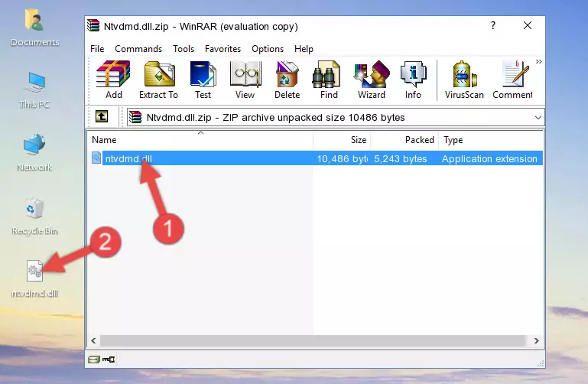Screen dimensions: 588x384
Task: Launch the Wizard tool
Action: click(372, 80)
